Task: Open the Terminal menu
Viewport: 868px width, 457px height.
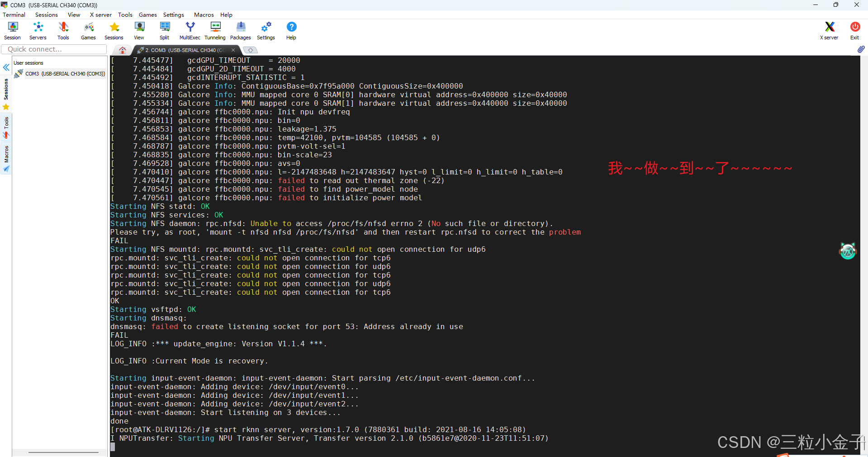Action: pos(14,15)
